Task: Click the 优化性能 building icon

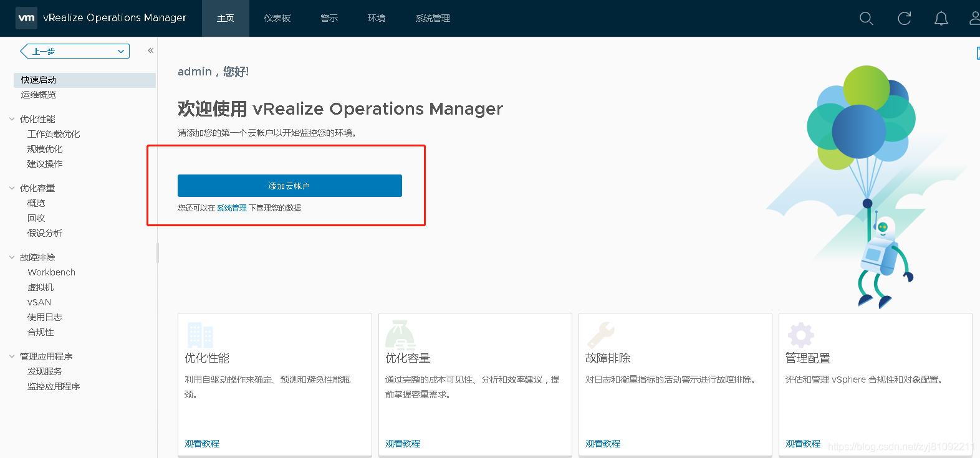Action: tap(200, 335)
